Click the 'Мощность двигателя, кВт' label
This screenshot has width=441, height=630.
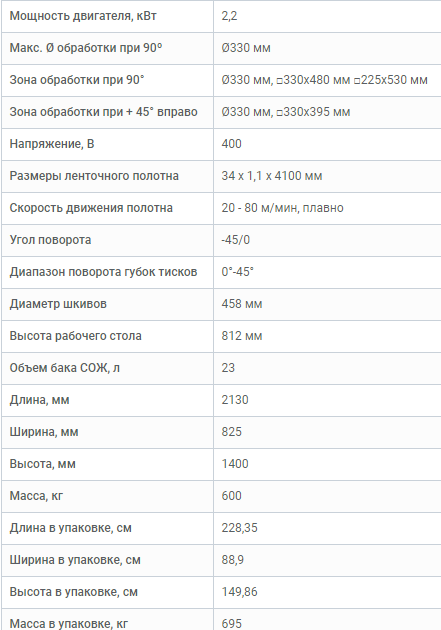83,16
